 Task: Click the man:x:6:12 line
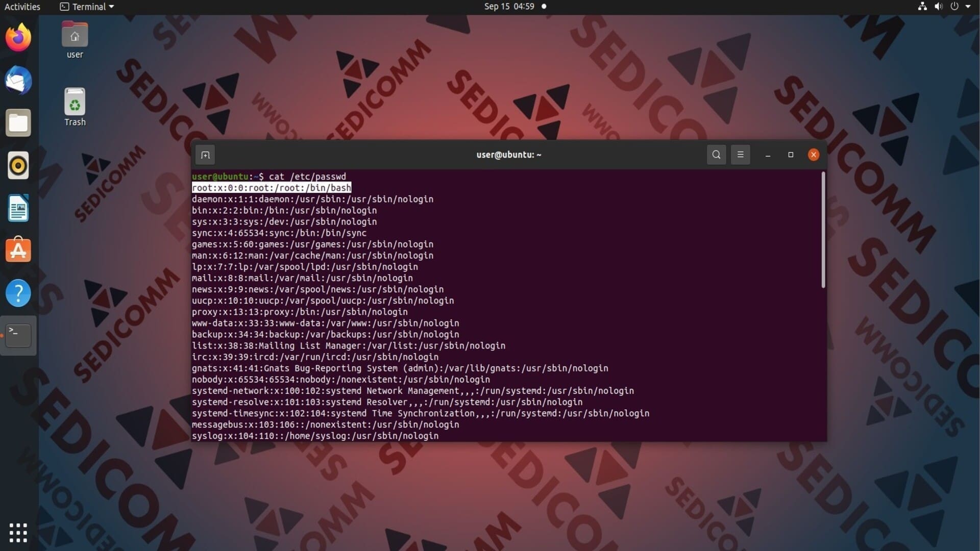[x=312, y=256]
